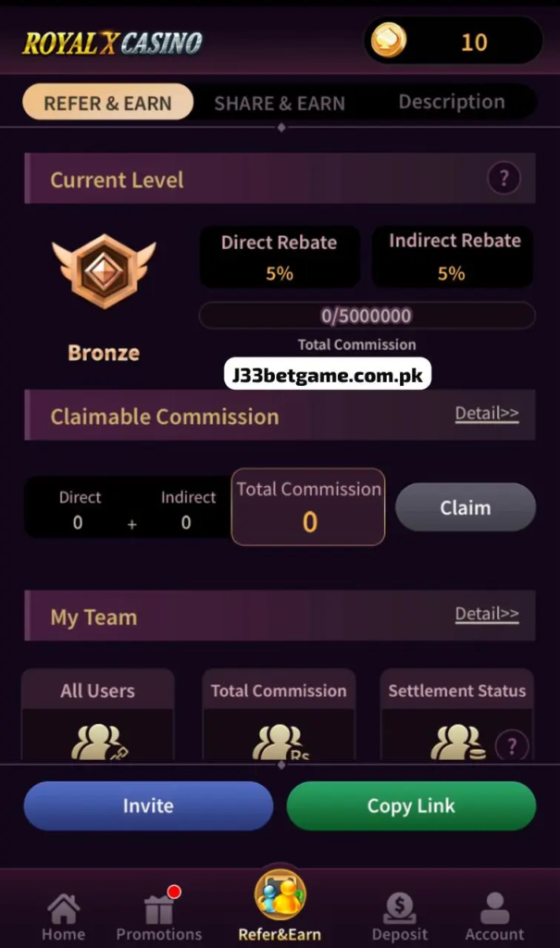560x948 pixels.
Task: Open the Total Commission team card
Action: pyautogui.click(x=279, y=715)
